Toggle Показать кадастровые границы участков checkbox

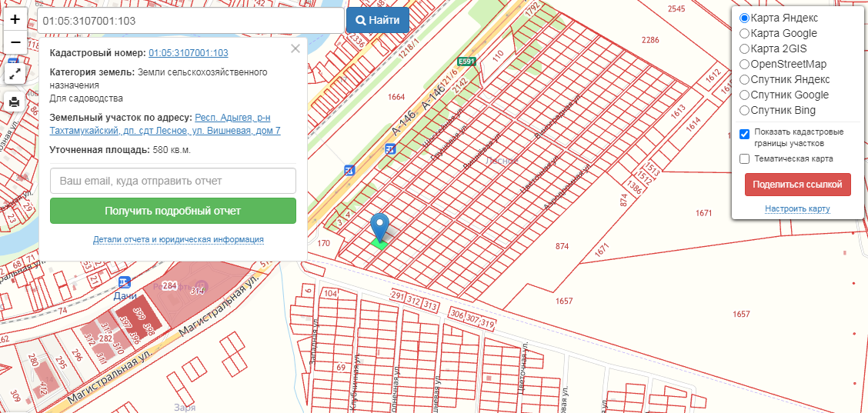[x=745, y=133]
